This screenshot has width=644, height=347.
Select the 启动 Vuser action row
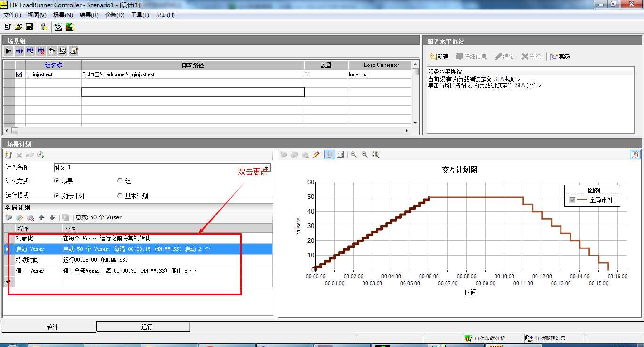click(139, 249)
